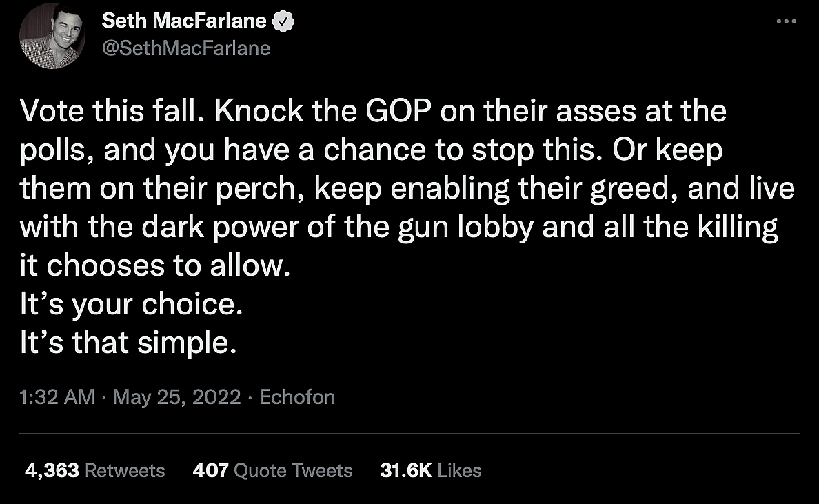Click the 31.6K like count number
The width and height of the screenshot is (819, 504).
click(x=405, y=470)
